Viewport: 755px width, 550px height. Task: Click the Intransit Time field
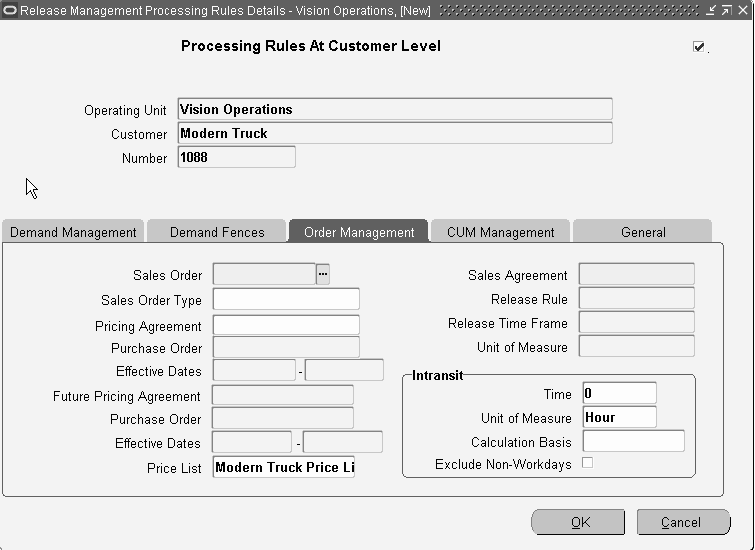click(x=619, y=393)
